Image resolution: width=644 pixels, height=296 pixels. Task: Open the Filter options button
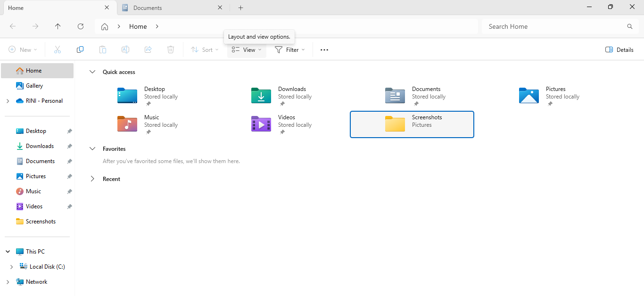pyautogui.click(x=289, y=49)
